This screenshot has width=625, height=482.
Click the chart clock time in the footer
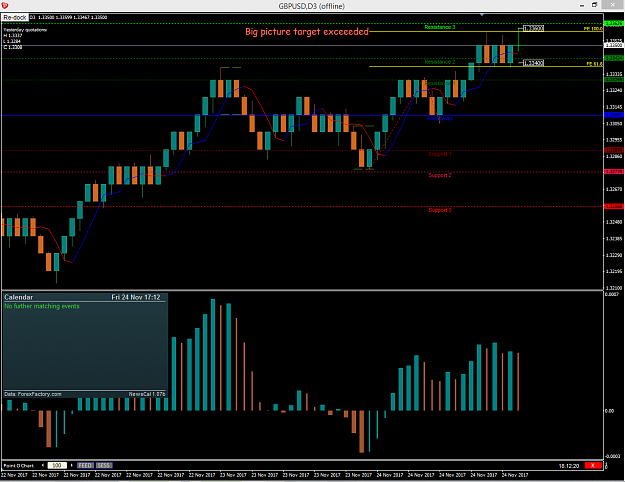[568, 466]
